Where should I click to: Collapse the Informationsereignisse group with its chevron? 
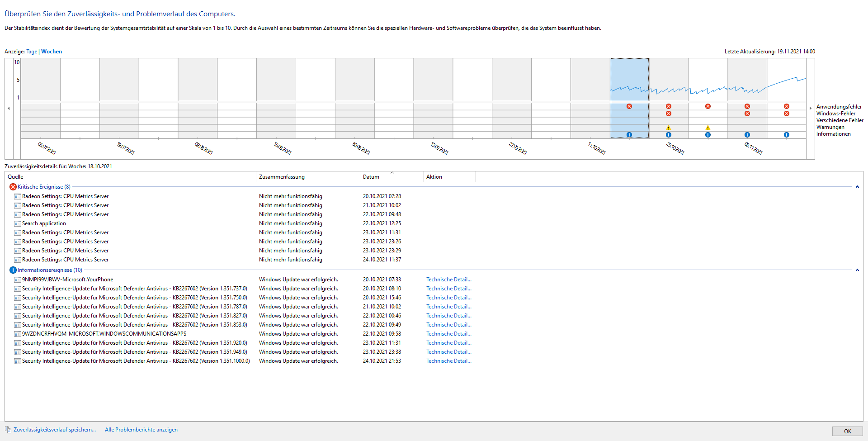(x=857, y=270)
